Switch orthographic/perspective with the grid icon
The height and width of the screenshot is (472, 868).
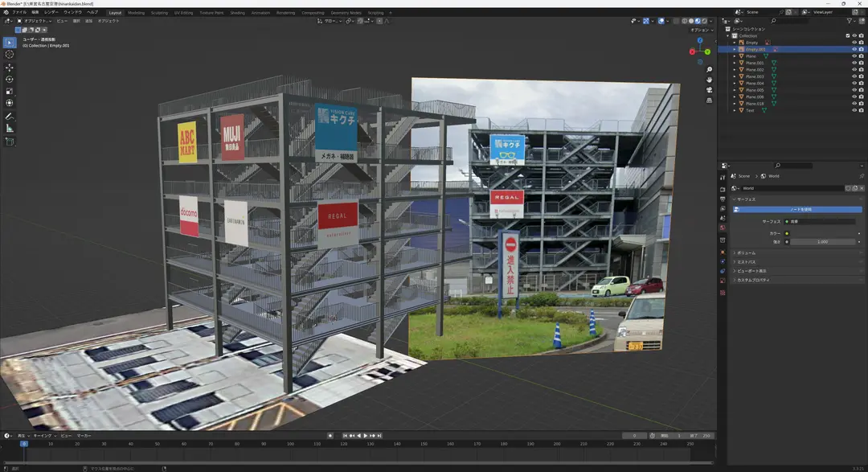click(709, 101)
